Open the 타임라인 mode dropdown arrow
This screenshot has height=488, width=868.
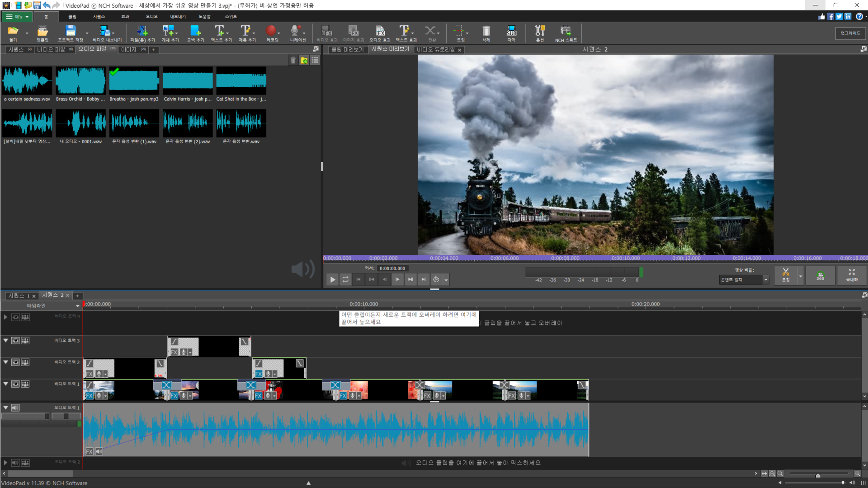(x=77, y=306)
